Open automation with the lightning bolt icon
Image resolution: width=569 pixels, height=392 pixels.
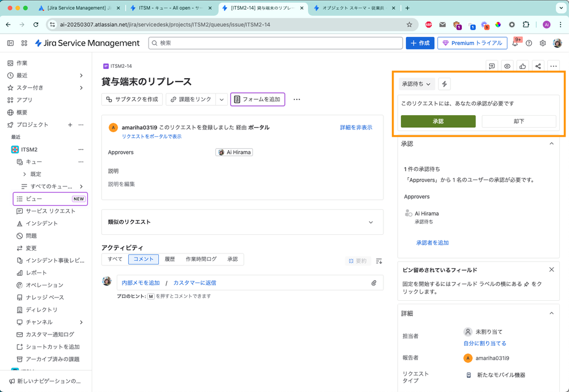coord(444,84)
